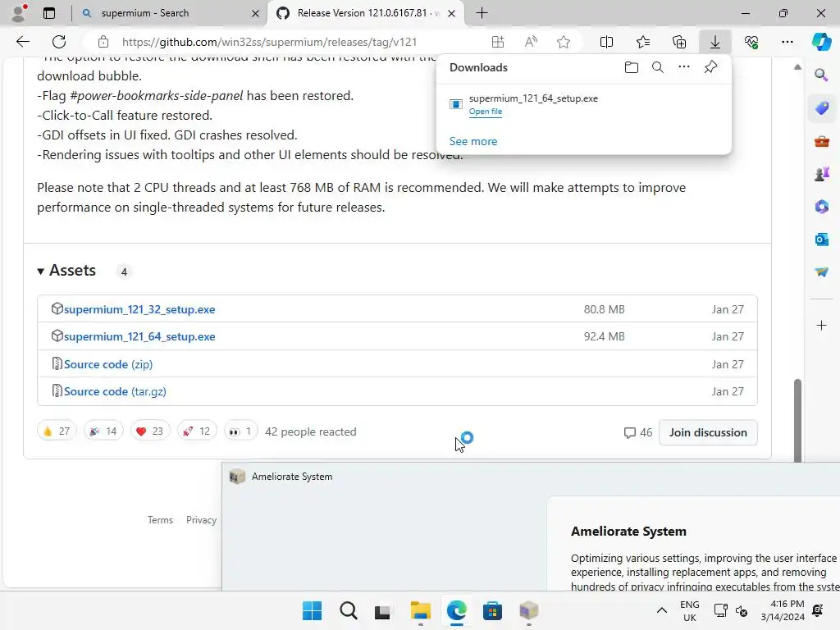840x630 pixels.
Task: Download supermium_121_64_setup.exe asset link
Action: (139, 336)
